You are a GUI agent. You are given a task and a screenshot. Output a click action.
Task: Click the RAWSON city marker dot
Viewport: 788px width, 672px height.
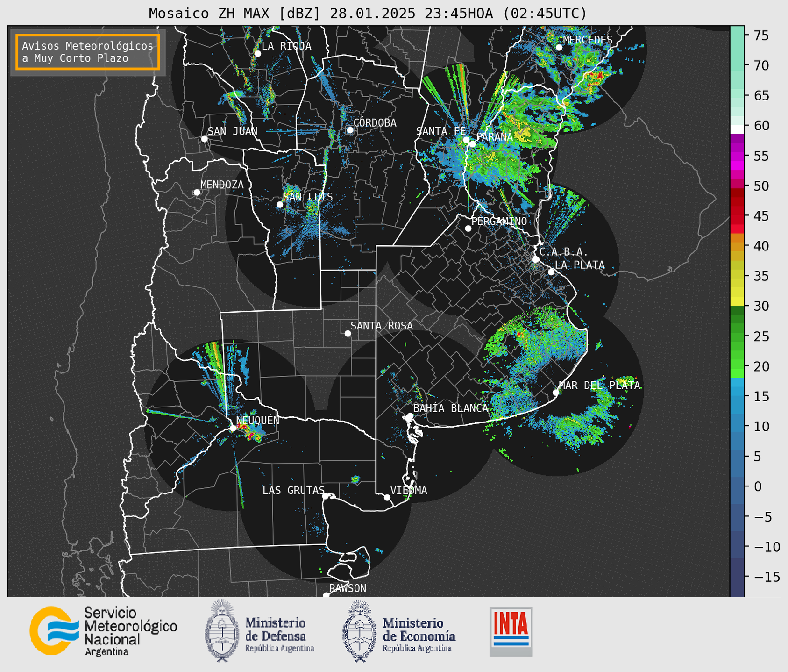326,595
